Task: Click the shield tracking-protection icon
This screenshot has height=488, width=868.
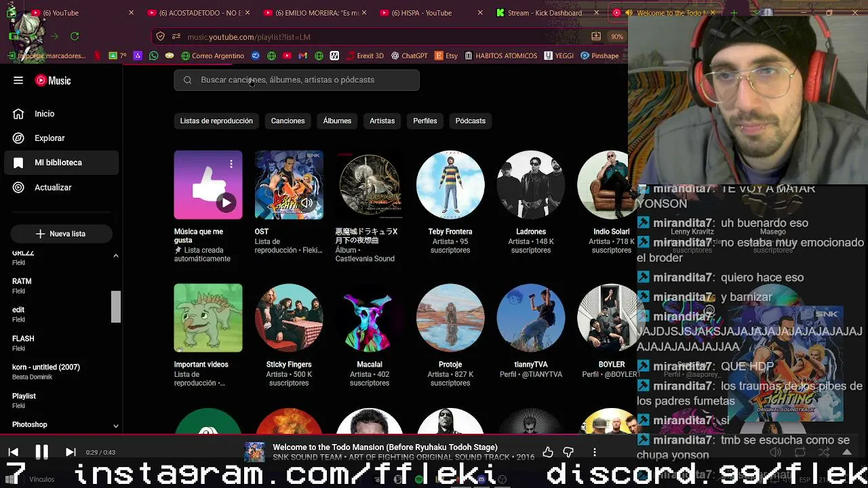Action: coord(161,37)
